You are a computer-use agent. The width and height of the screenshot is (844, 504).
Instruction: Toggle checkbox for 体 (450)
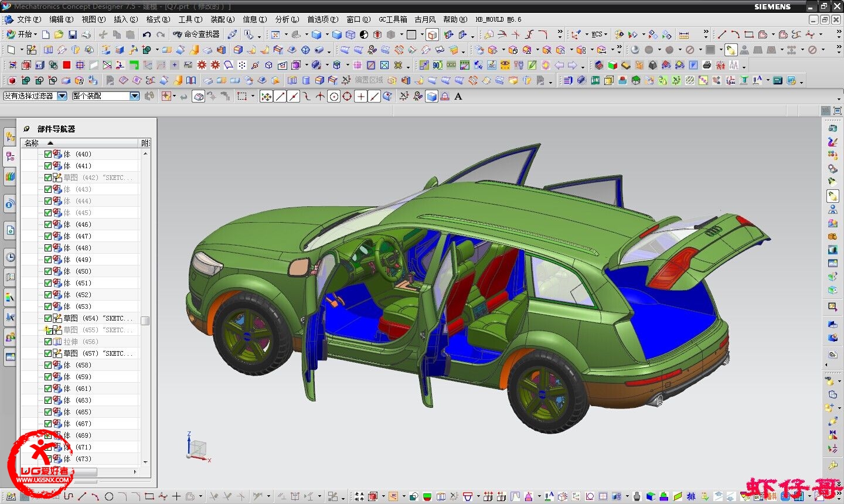coord(48,271)
